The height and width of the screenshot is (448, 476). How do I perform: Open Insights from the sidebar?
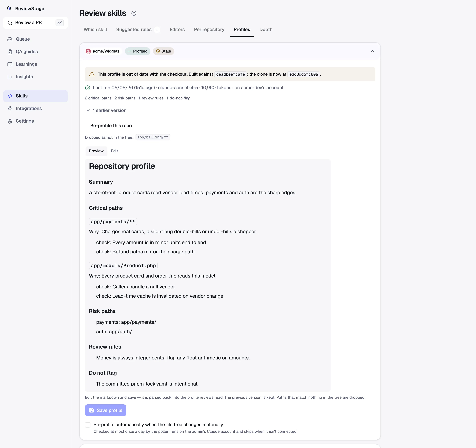[35, 77]
